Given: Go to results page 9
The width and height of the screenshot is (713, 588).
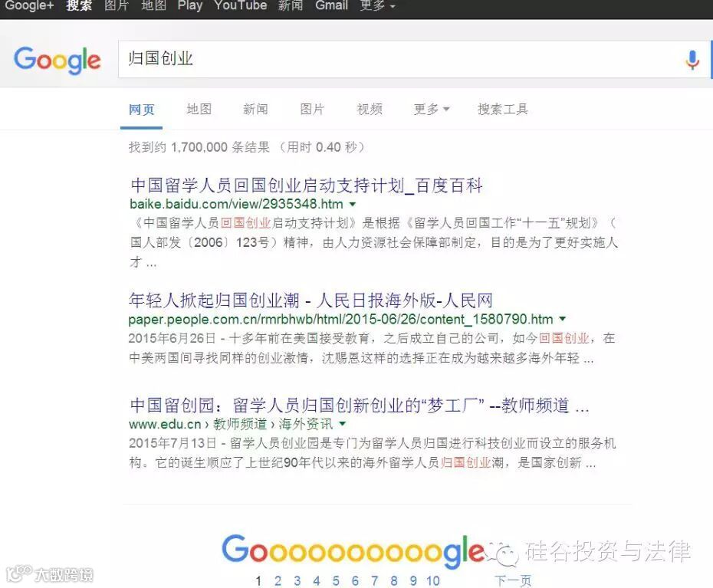Looking at the screenshot, I should click(413, 581).
